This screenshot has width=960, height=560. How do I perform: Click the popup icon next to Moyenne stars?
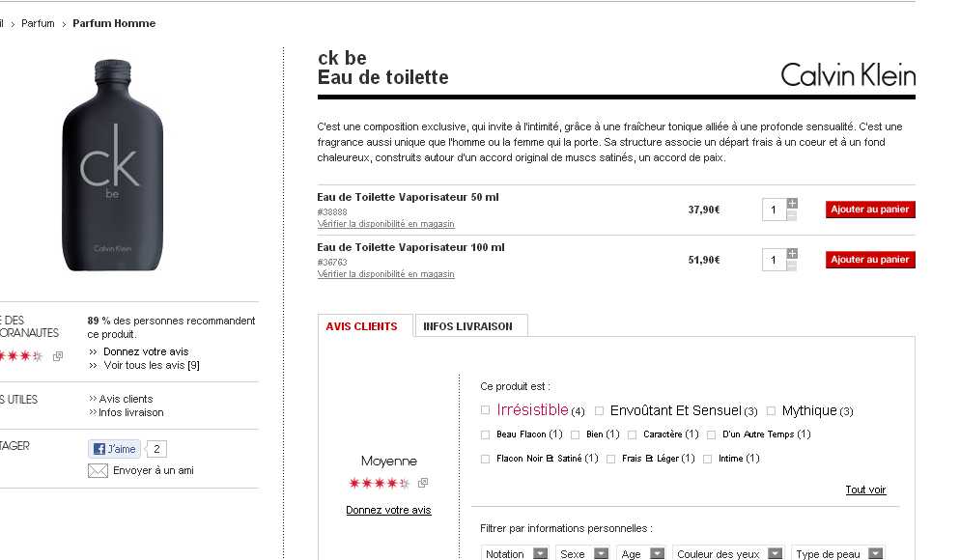(422, 483)
